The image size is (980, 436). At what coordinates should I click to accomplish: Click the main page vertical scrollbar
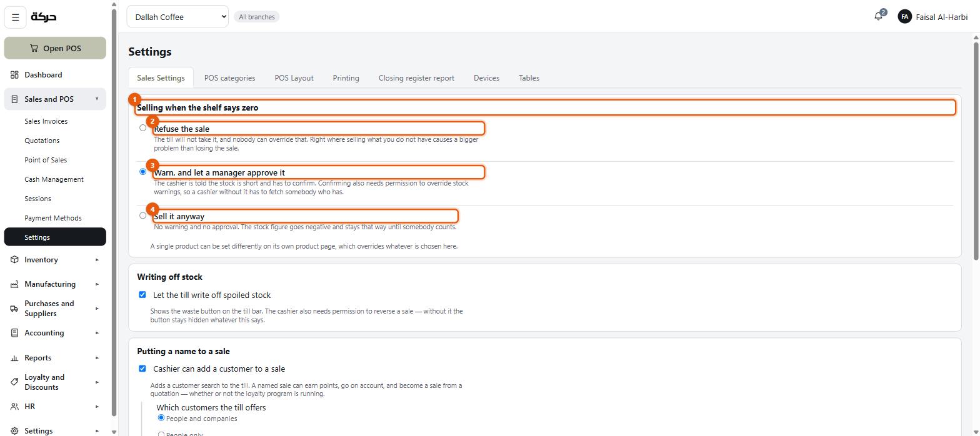[x=976, y=150]
